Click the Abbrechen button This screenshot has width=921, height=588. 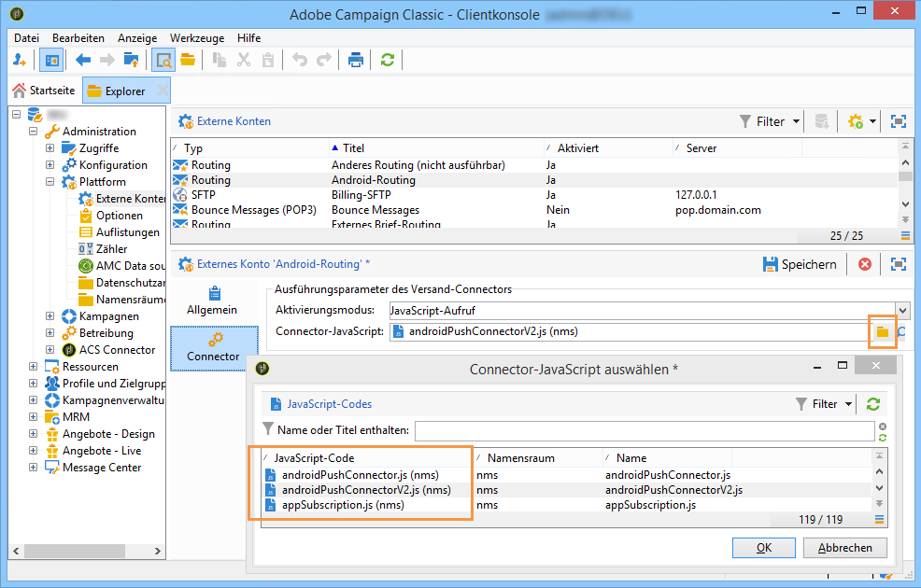(x=844, y=548)
